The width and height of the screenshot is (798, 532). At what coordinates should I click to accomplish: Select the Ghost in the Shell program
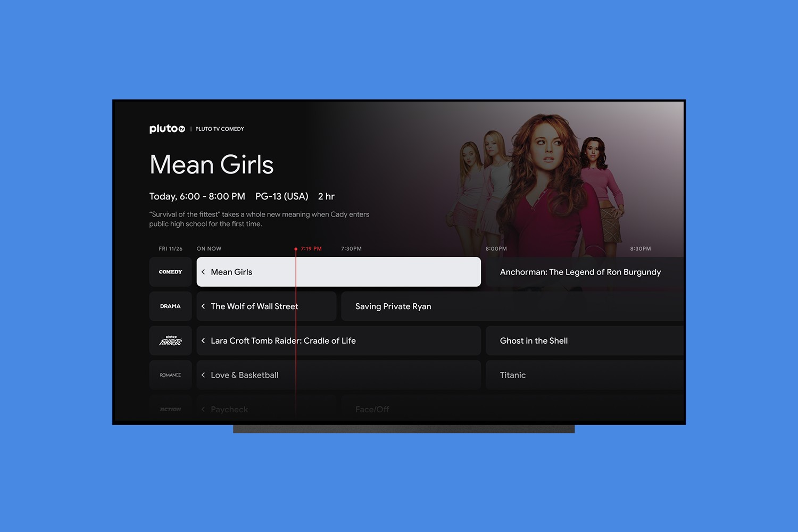click(584, 341)
